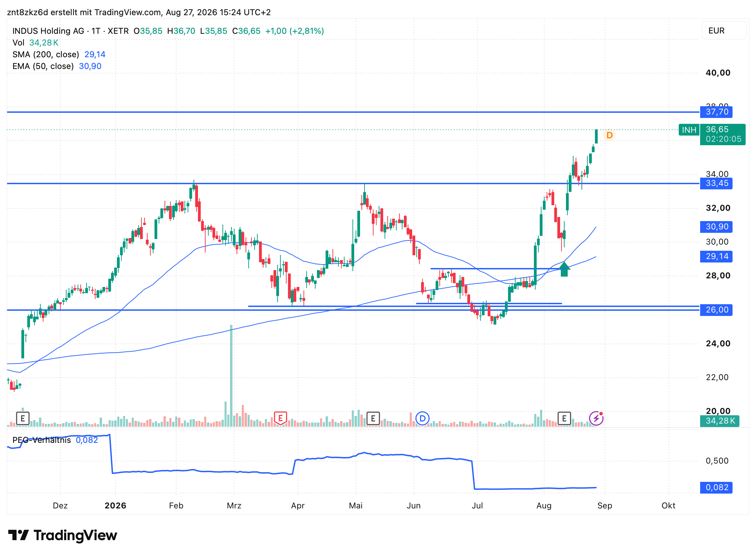Screen dimensions: 756x556
Task: Click the Vol indicator legend label
Action: [x=18, y=43]
